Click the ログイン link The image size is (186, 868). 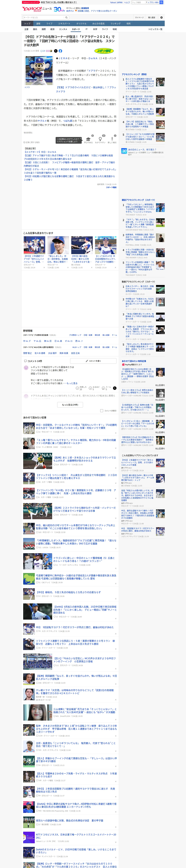[70, 11]
